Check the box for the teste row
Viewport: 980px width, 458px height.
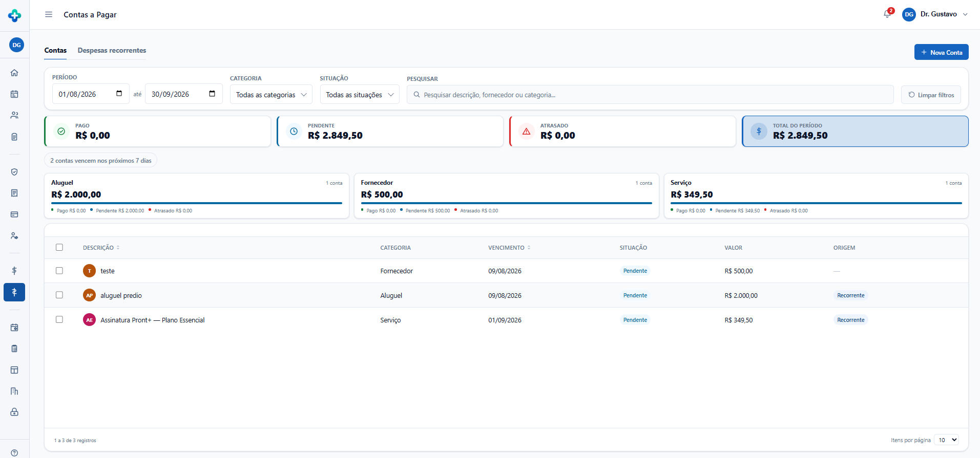(x=59, y=271)
